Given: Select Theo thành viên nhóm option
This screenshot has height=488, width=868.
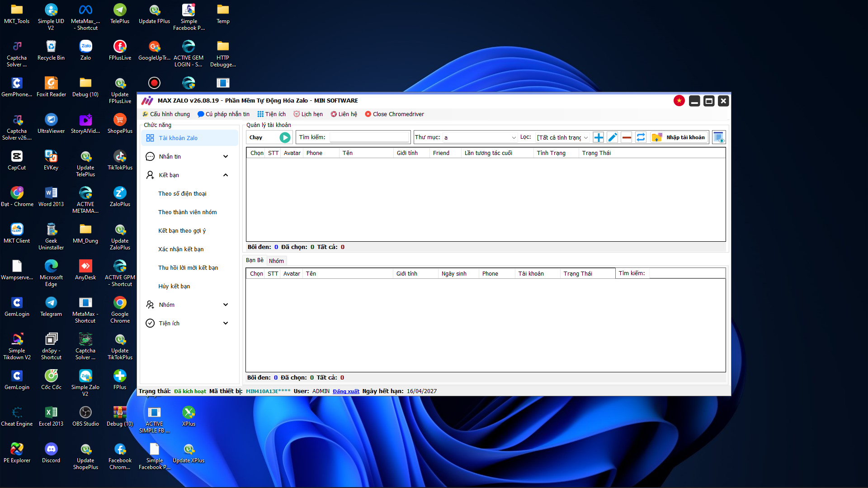Looking at the screenshot, I should [x=188, y=212].
